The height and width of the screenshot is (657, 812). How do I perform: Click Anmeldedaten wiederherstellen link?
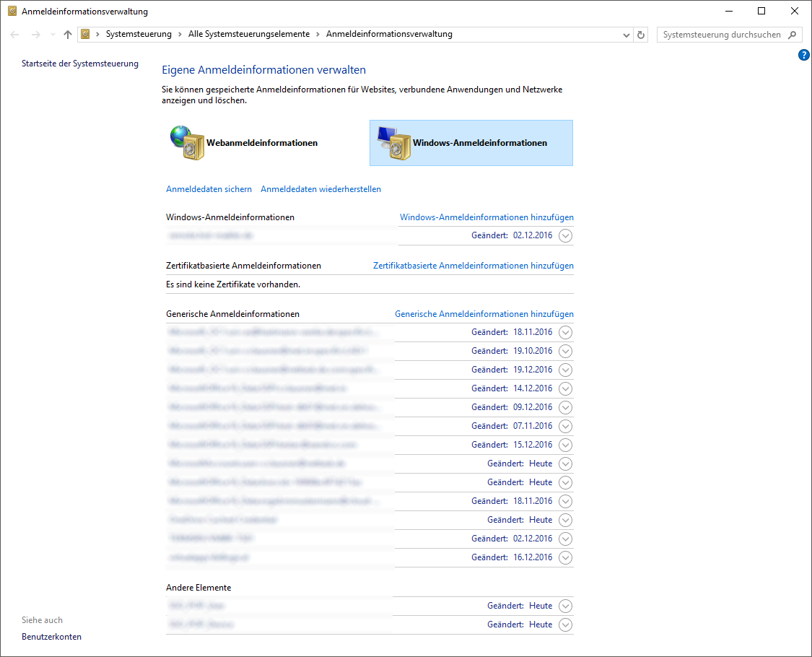(x=320, y=189)
